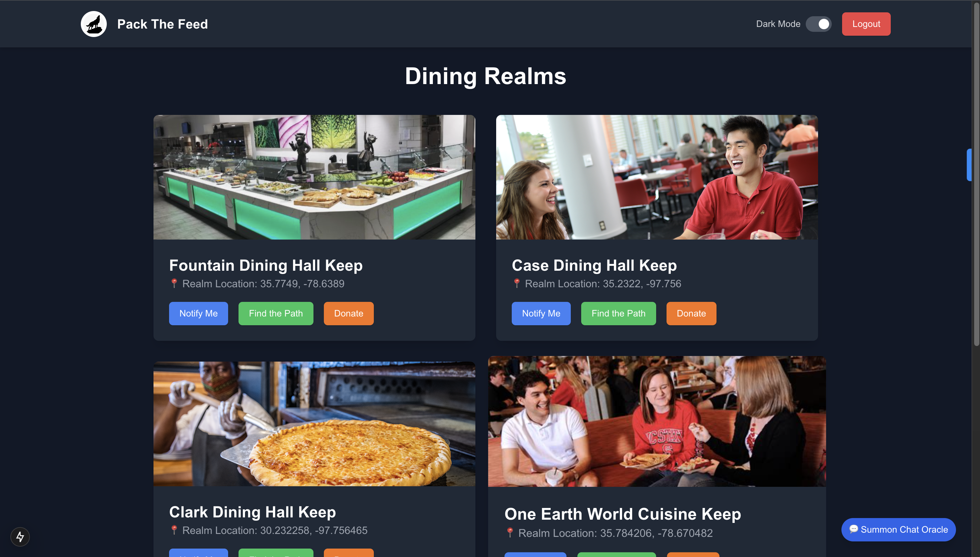Open the Fountain Dining Hall buffet photo

pos(314,177)
